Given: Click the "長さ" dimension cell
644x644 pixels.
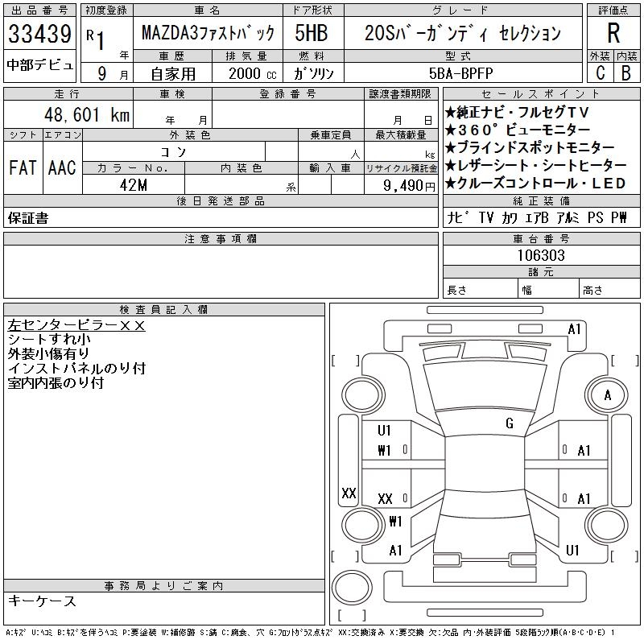Looking at the screenshot, I should pos(480,289).
